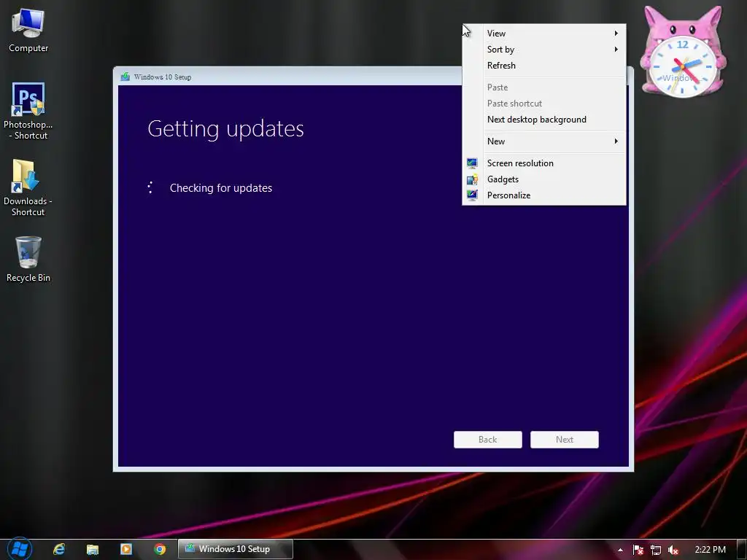The width and height of the screenshot is (747, 560).
Task: Open the Windows Start orb
Action: [20, 549]
